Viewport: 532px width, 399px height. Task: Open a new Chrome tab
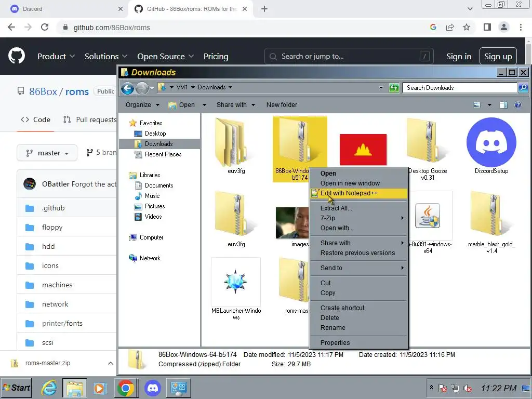click(264, 9)
